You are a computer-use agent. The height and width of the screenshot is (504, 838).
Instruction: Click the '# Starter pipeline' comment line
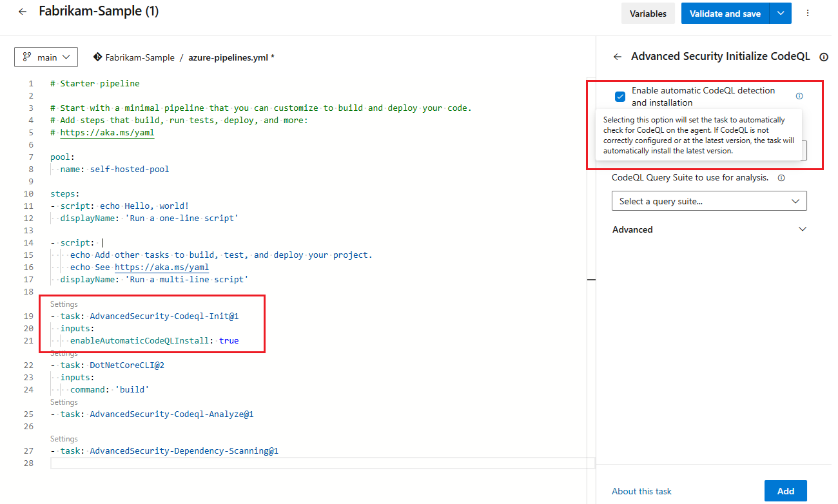95,83
